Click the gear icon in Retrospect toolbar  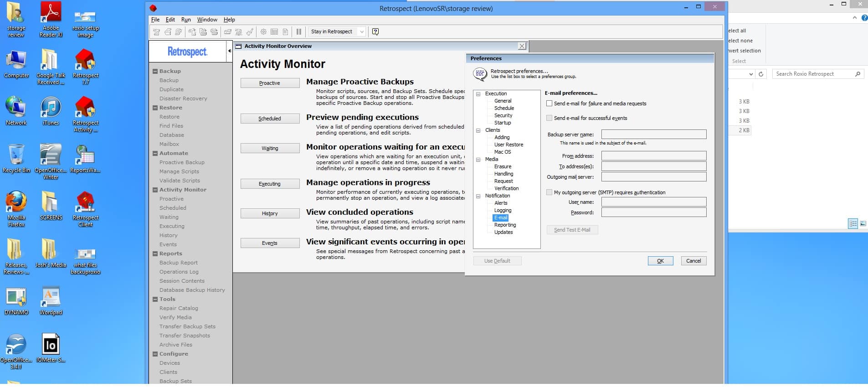263,31
